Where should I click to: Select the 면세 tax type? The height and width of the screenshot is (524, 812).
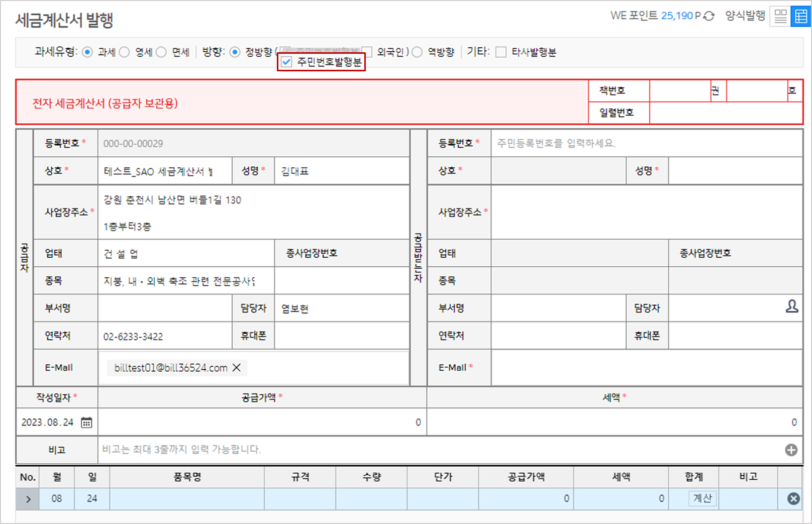161,52
